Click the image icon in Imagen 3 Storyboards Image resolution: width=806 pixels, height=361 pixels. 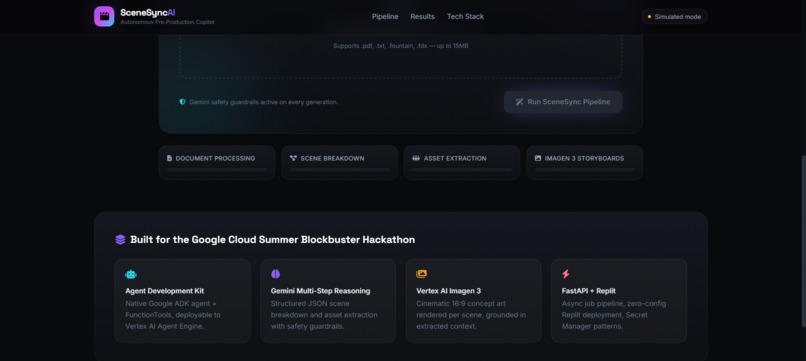(538, 158)
